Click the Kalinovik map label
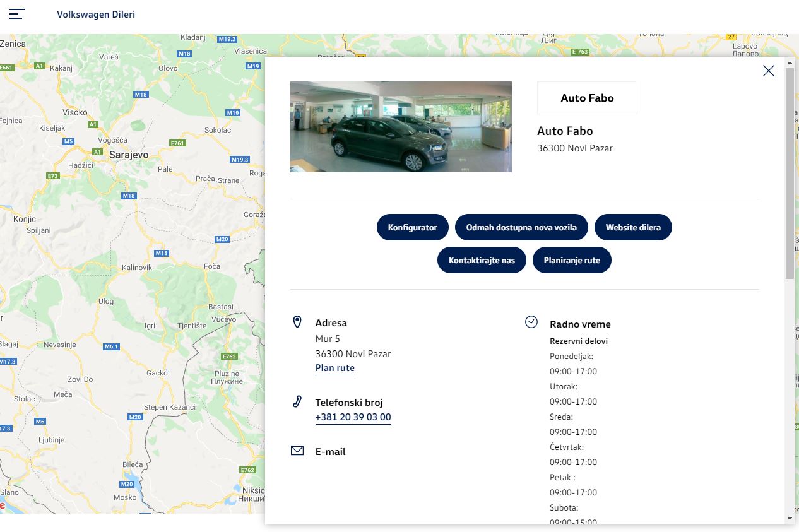This screenshot has height=532, width=799. pos(137,268)
